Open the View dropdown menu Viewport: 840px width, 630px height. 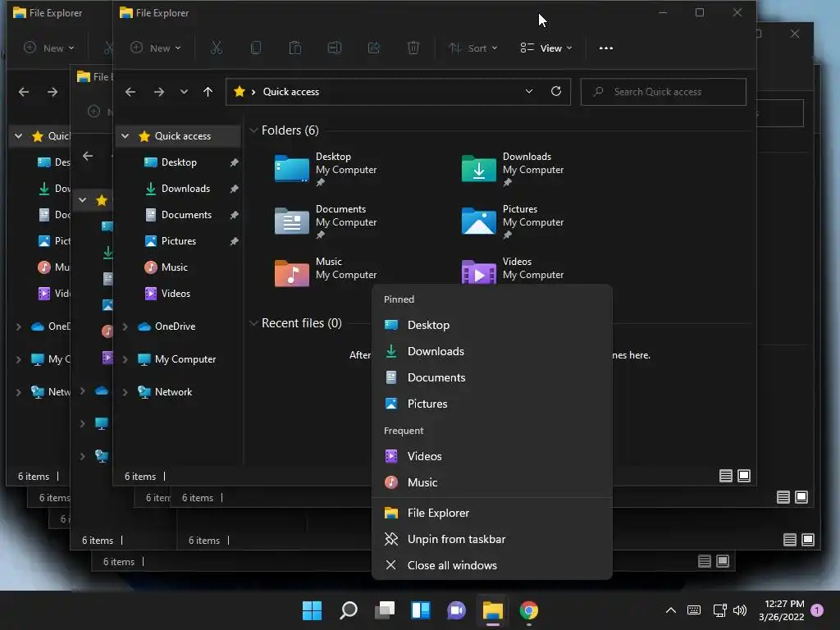tap(546, 48)
